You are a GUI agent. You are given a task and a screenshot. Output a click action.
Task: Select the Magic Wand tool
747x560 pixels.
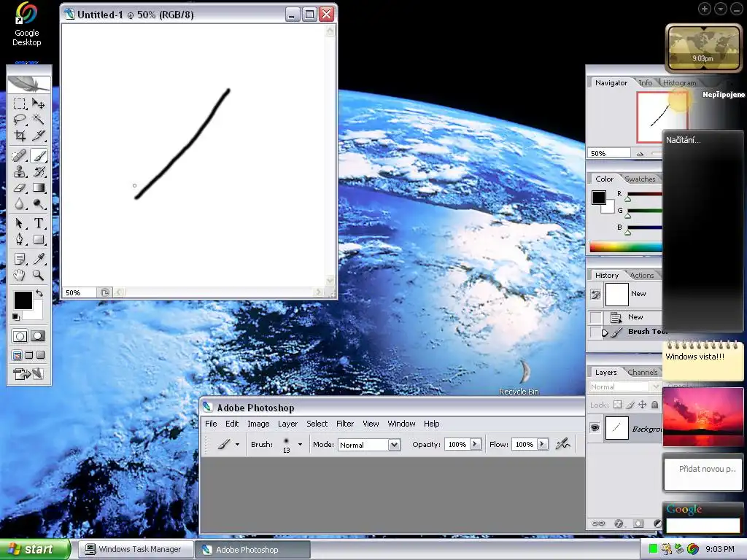coord(39,119)
